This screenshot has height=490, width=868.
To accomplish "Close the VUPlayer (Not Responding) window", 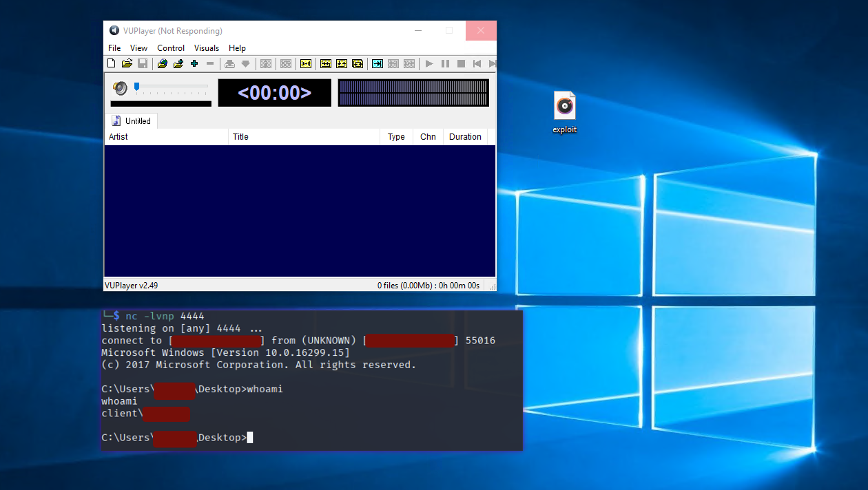I will (x=481, y=30).
